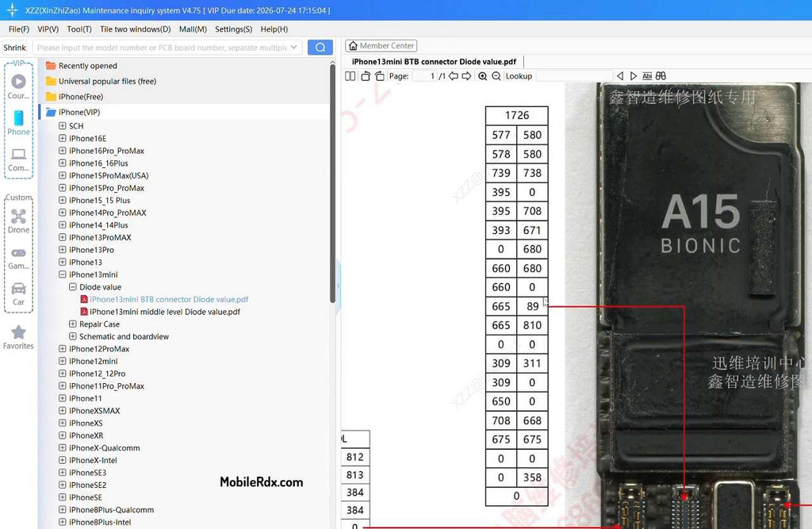812x529 pixels.
Task: Expand the iPhone16Pro_ProMax node
Action: point(62,151)
